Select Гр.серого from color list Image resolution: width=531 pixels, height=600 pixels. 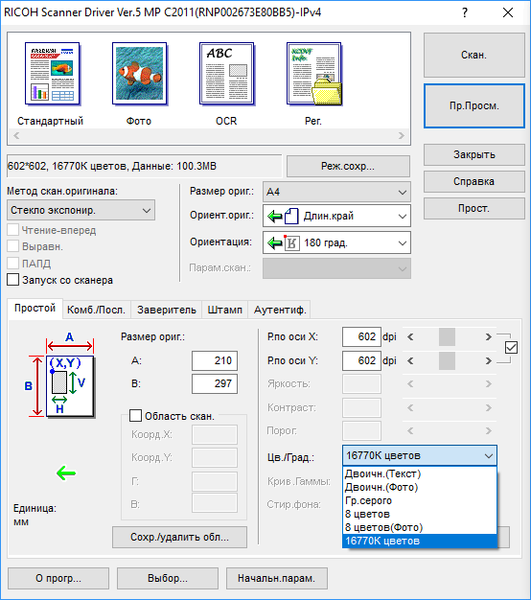[420, 501]
